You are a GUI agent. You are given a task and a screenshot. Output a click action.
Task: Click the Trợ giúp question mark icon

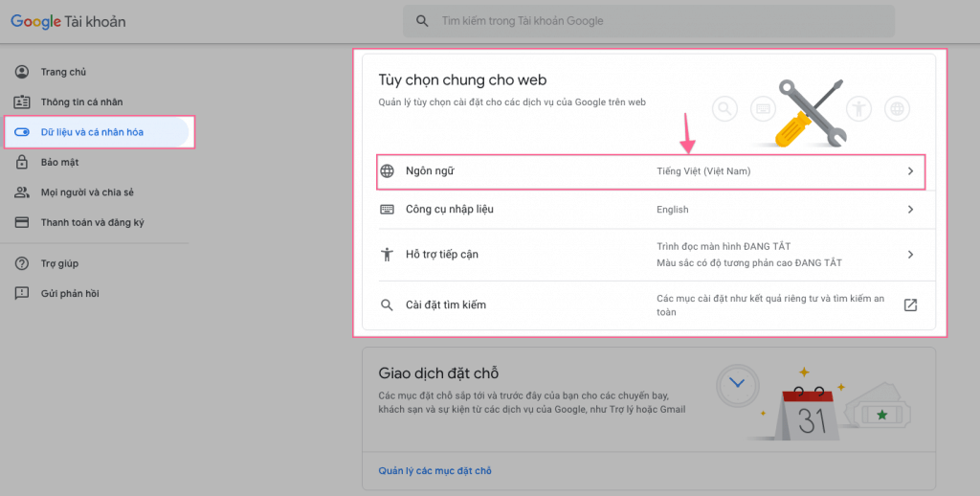pos(22,263)
